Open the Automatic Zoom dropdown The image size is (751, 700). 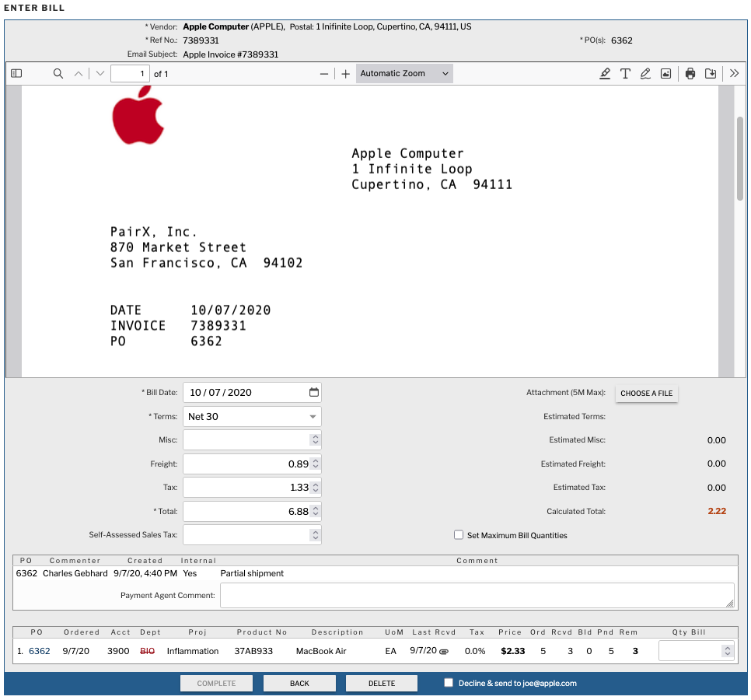[x=403, y=72]
